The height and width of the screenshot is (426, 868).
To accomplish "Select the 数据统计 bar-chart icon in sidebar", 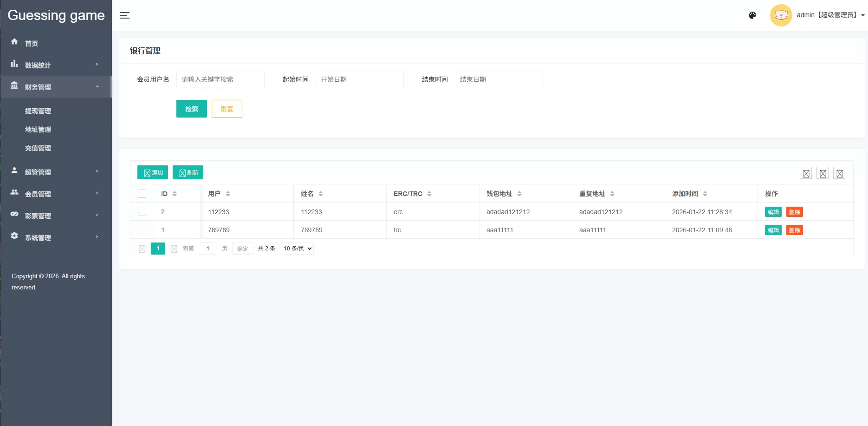I will point(14,65).
